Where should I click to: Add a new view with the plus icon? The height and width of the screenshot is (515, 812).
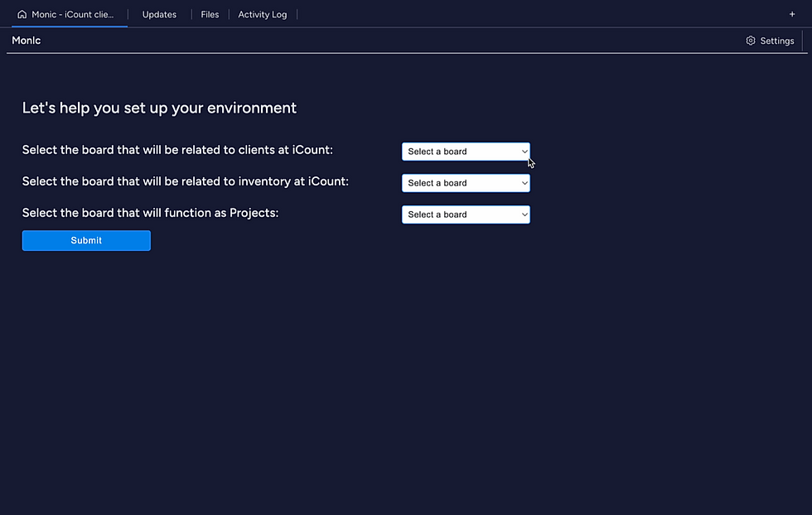click(x=792, y=15)
